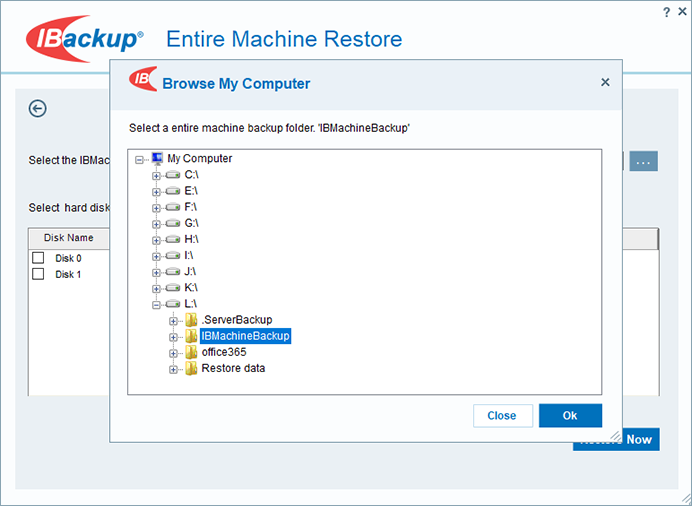Click the browse ellipsis button
This screenshot has width=692, height=506.
[643, 161]
